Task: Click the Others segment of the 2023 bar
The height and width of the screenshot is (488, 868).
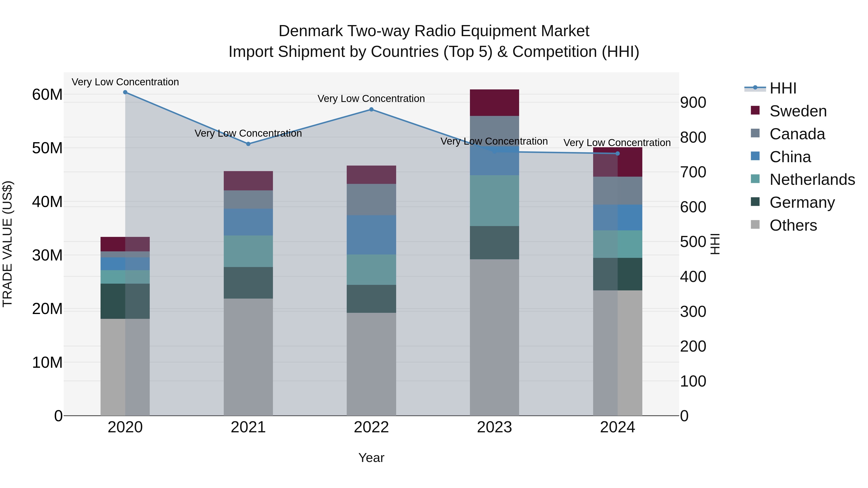Action: (x=494, y=337)
